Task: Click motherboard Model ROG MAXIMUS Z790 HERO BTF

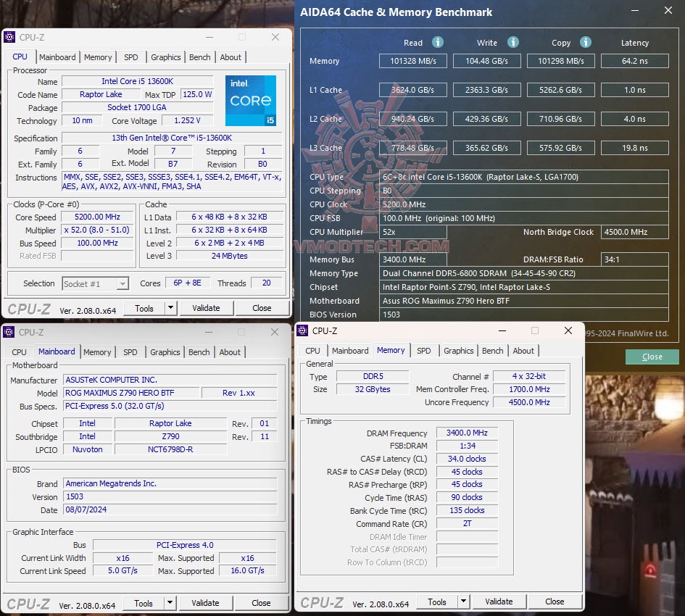Action: tap(131, 393)
